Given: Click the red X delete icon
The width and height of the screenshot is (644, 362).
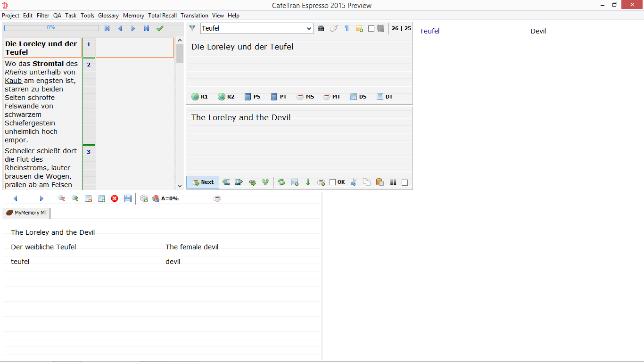Looking at the screenshot, I should 115,198.
